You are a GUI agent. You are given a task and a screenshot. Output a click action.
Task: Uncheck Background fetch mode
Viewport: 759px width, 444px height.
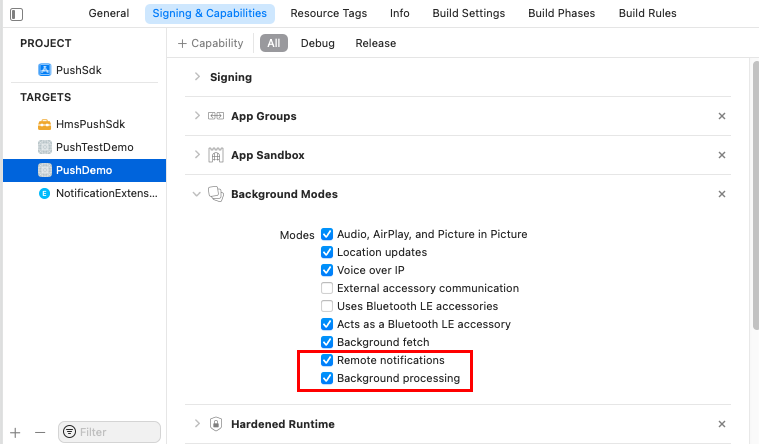[327, 342]
